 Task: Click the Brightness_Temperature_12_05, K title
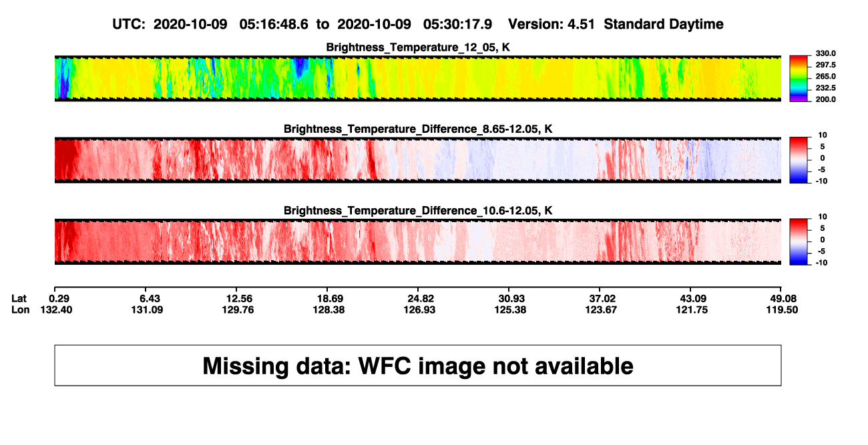coord(418,47)
